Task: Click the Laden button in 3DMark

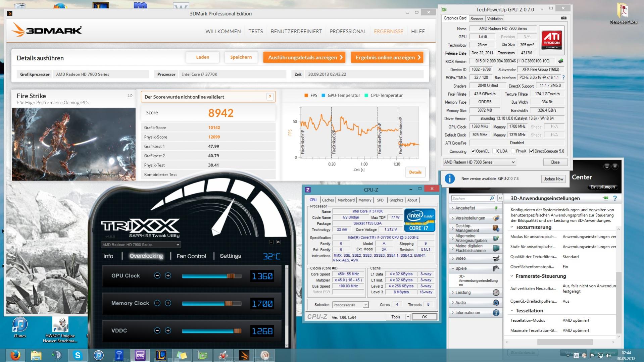Action: click(x=203, y=57)
